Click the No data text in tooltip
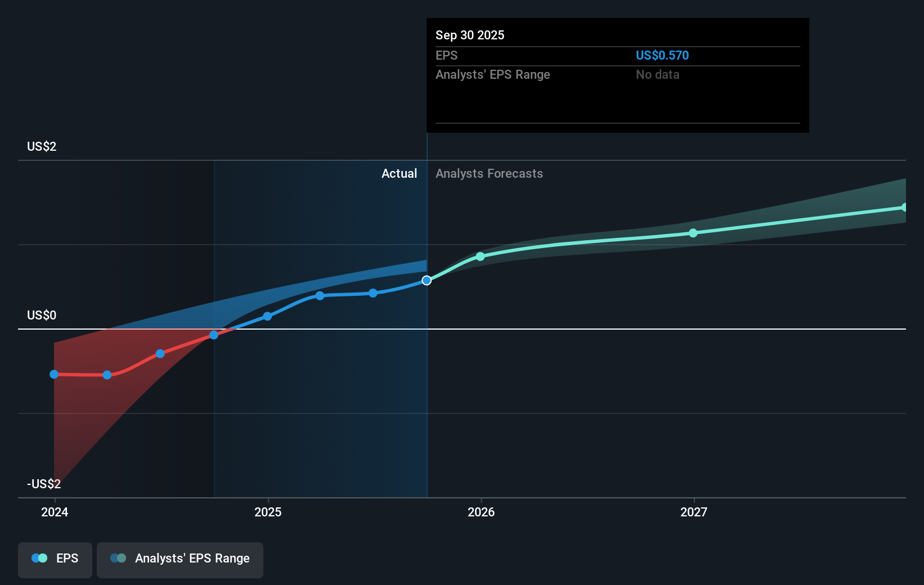Viewport: 924px width, 585px height. (x=657, y=74)
